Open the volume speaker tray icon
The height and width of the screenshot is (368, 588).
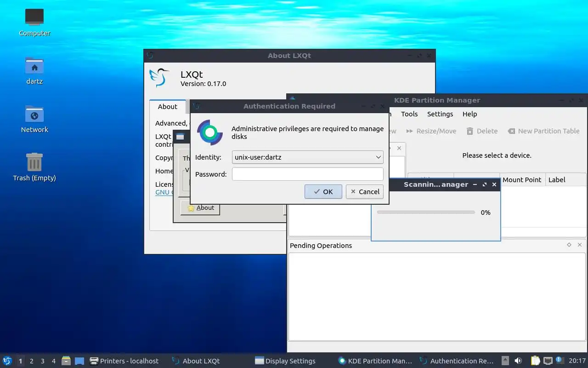click(518, 361)
